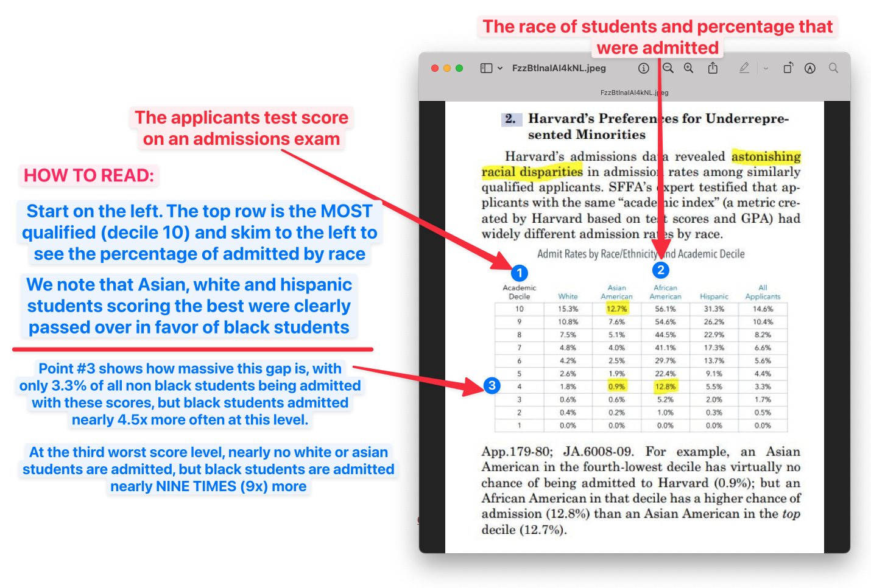This screenshot has width=871, height=588.
Task: Toggle the Preview sidebar view button
Action: coord(486,68)
